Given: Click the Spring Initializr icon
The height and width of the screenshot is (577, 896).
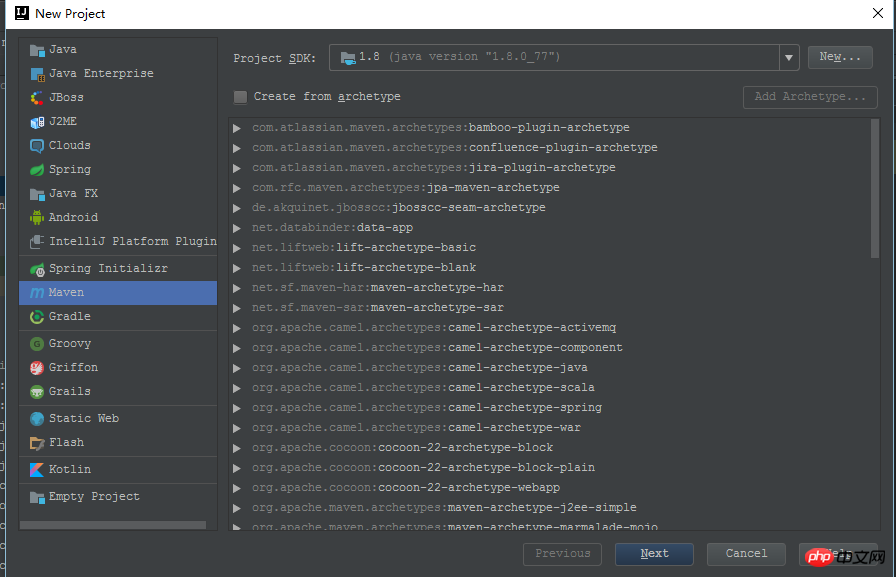Looking at the screenshot, I should tap(37, 269).
